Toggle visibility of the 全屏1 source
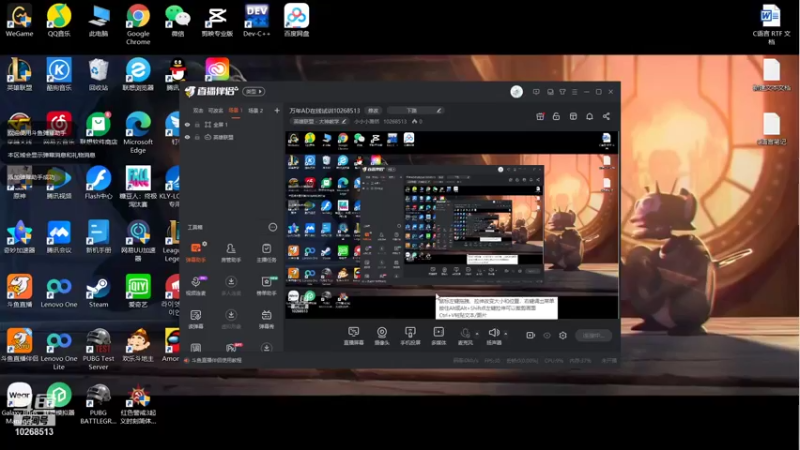Image resolution: width=800 pixels, height=450 pixels. point(187,124)
